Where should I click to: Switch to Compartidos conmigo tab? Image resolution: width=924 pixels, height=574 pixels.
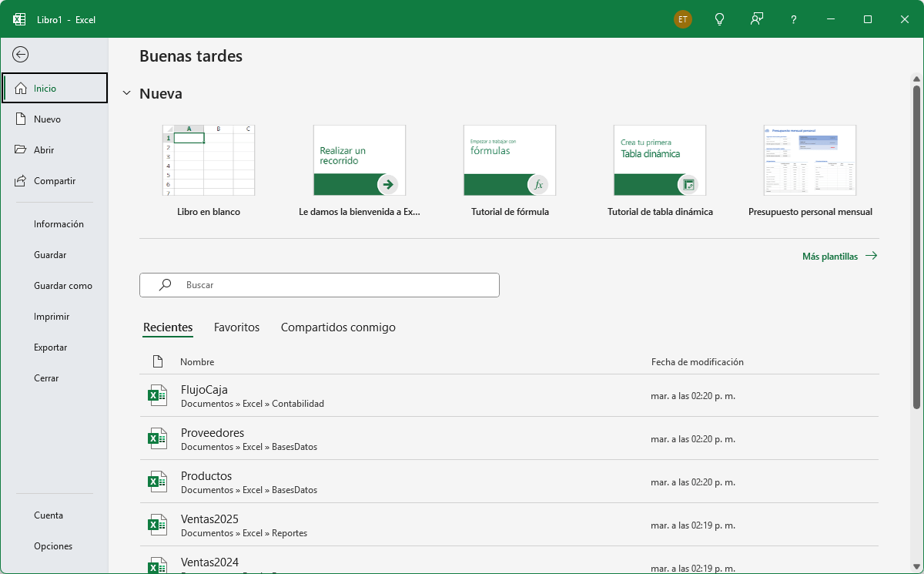[338, 327]
